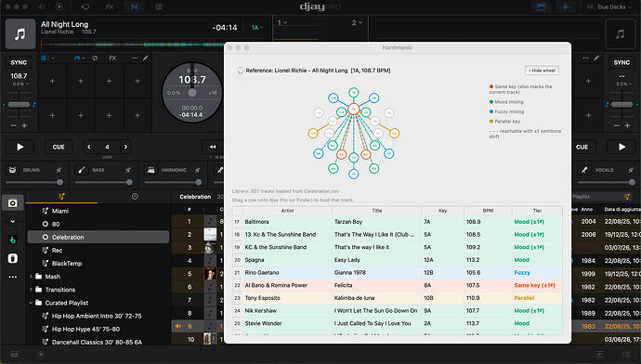
Task: Select the Miami playlist
Action: point(60,211)
